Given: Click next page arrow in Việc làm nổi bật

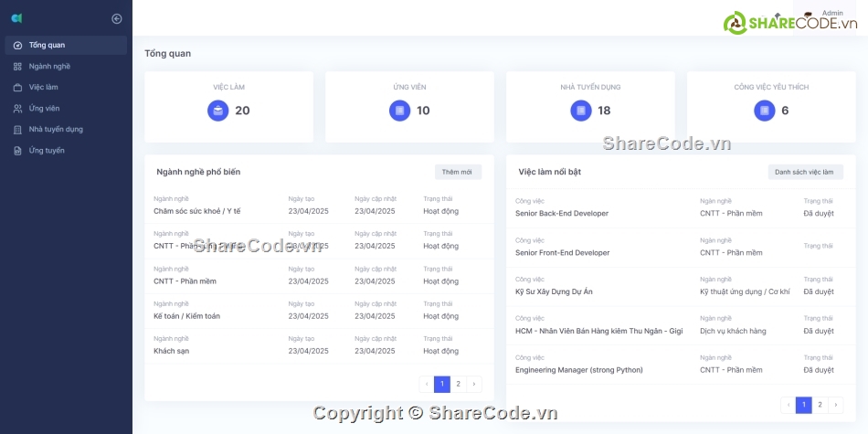Looking at the screenshot, I should point(835,405).
